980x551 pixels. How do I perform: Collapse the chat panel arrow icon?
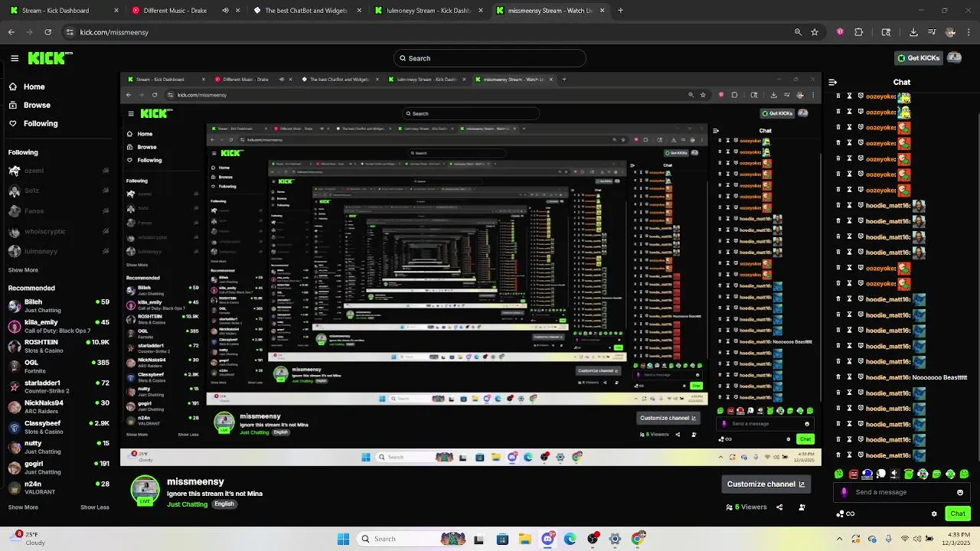tap(832, 82)
